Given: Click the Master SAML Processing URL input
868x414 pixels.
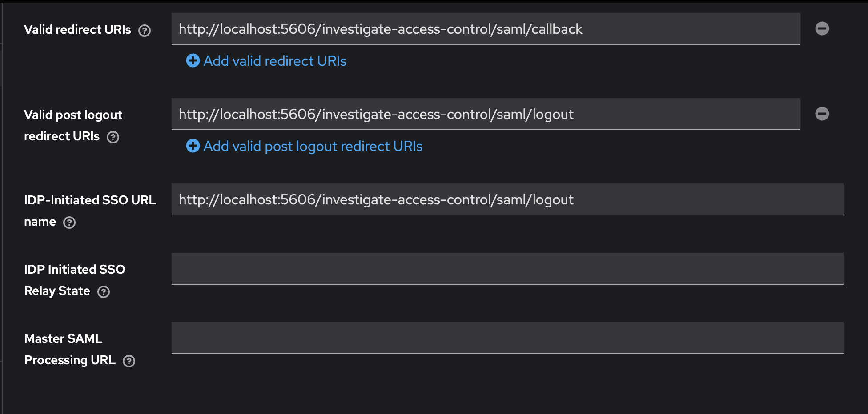Looking at the screenshot, I should (x=507, y=338).
